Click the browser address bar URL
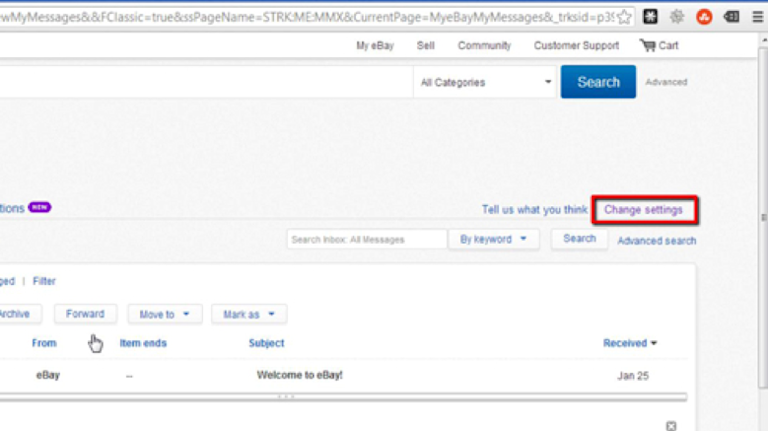768x431 pixels. coord(309,17)
